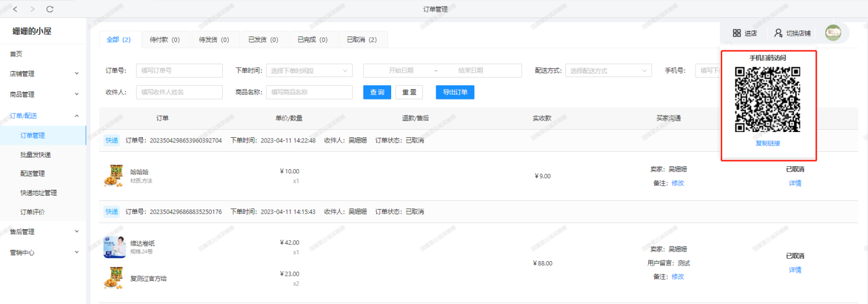Focus the 收件人 name input field
Image resolution: width=868 pixels, height=304 pixels.
pos(179,92)
